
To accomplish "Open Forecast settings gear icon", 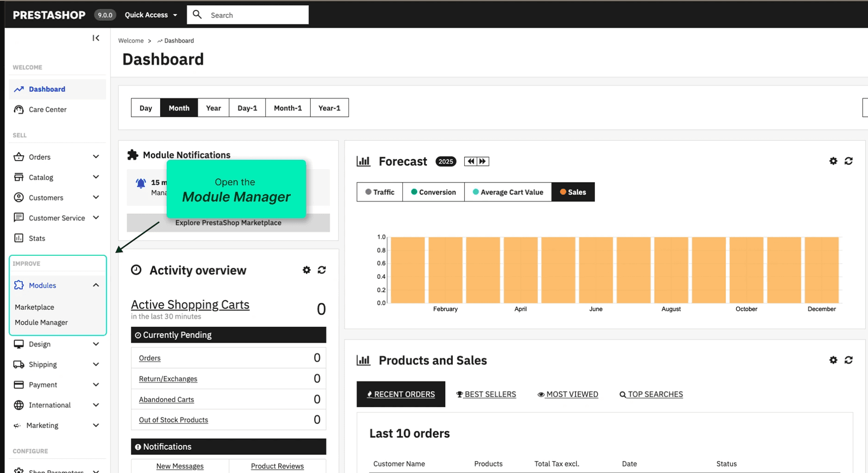I will click(x=833, y=161).
